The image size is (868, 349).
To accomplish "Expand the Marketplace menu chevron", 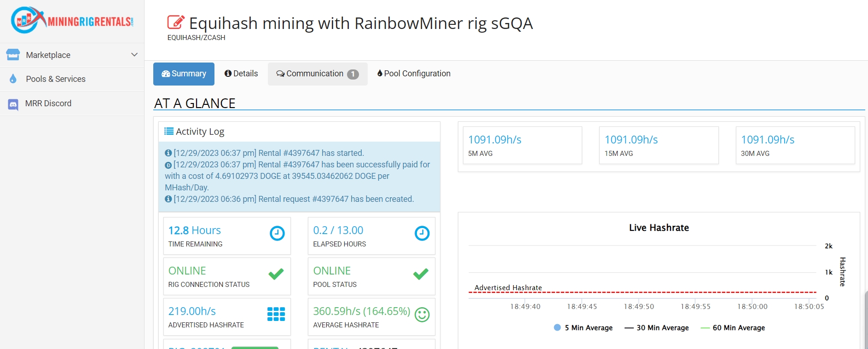I will (134, 55).
